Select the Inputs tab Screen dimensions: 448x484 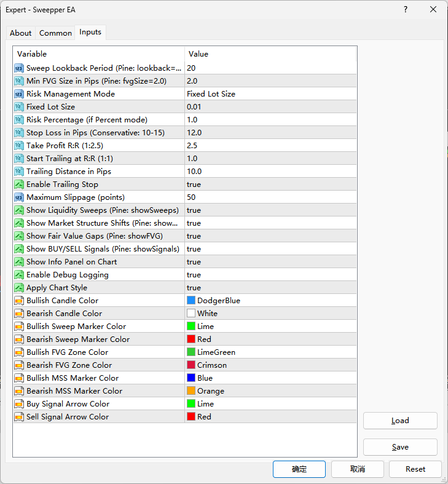tap(90, 32)
